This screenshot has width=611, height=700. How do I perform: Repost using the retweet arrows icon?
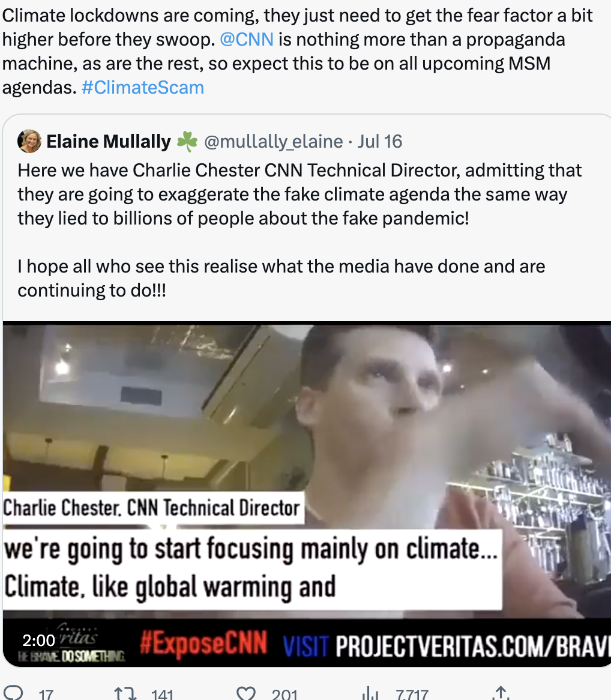pos(125,694)
